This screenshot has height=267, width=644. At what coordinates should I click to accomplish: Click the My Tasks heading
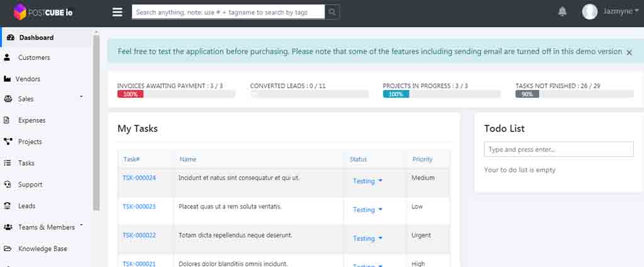(x=138, y=128)
